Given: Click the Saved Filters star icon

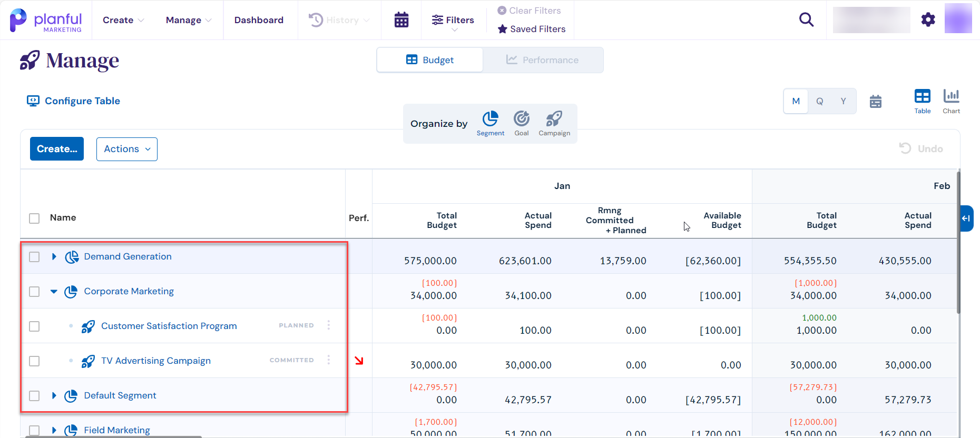Looking at the screenshot, I should (x=502, y=29).
